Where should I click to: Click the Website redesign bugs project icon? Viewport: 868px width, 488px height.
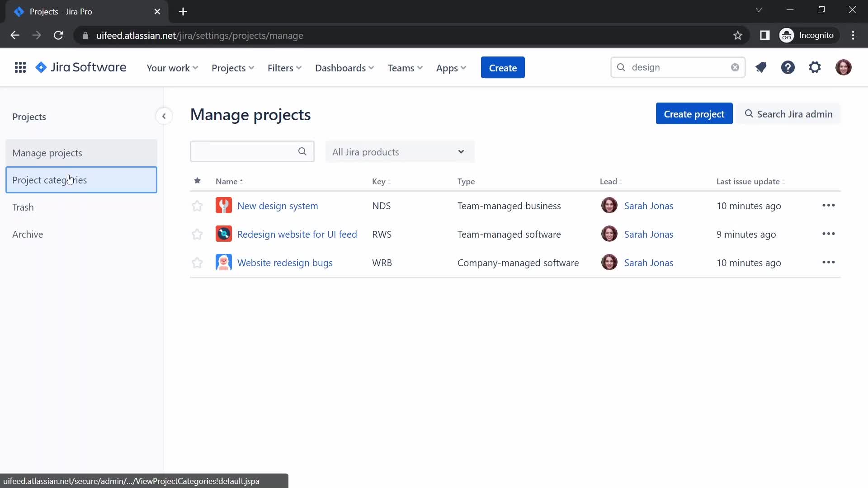point(224,263)
